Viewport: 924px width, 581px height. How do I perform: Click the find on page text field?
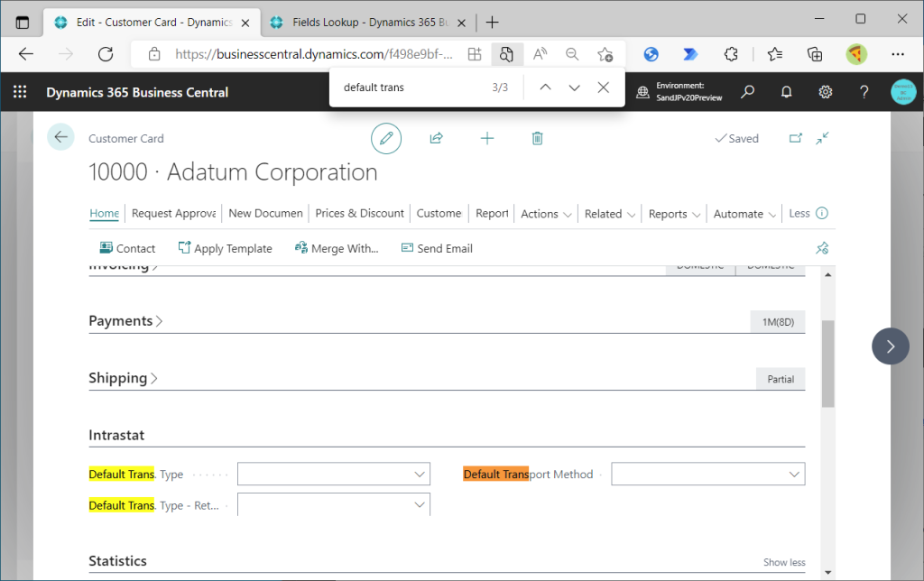[412, 88]
